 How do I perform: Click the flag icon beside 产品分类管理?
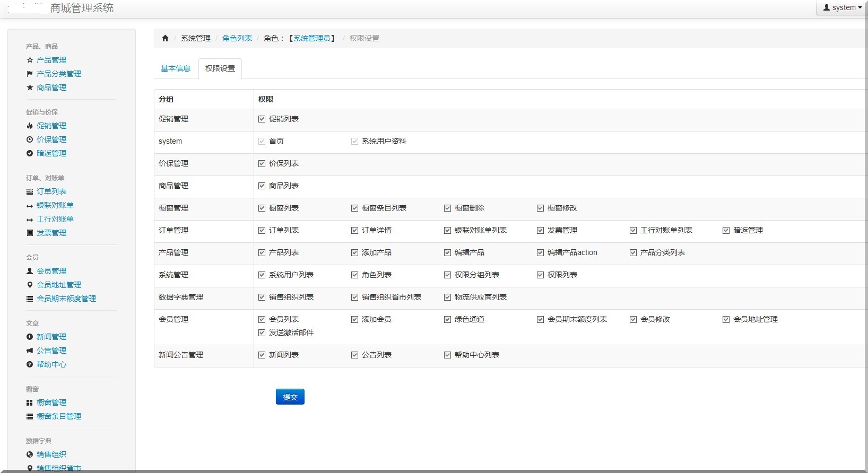point(30,74)
